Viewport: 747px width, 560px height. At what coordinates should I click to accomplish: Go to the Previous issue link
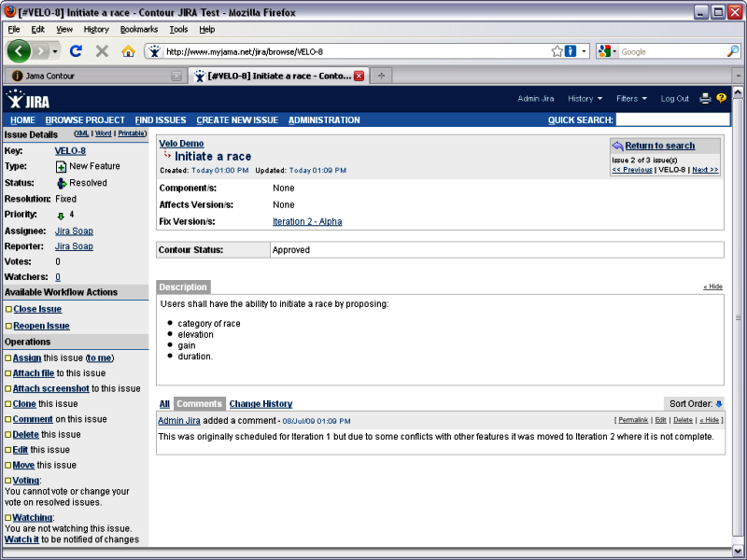tap(632, 170)
